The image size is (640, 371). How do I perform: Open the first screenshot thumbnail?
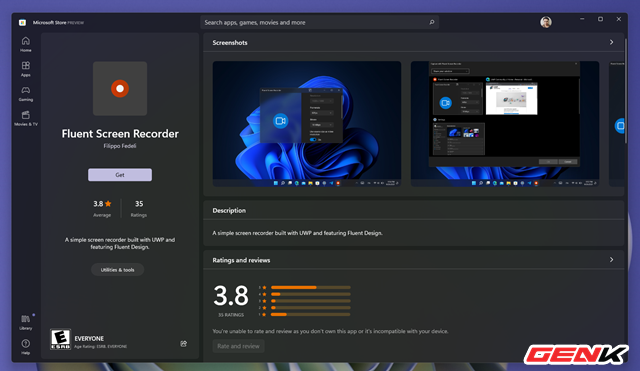307,124
